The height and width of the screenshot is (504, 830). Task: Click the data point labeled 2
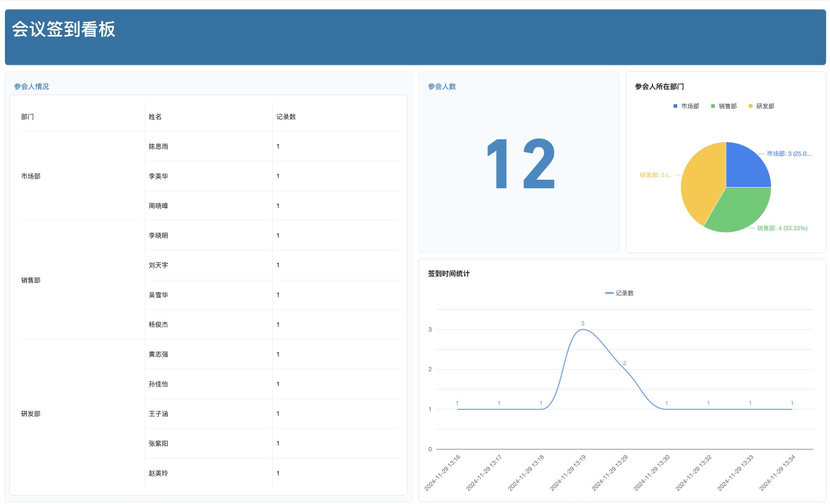coord(625,369)
